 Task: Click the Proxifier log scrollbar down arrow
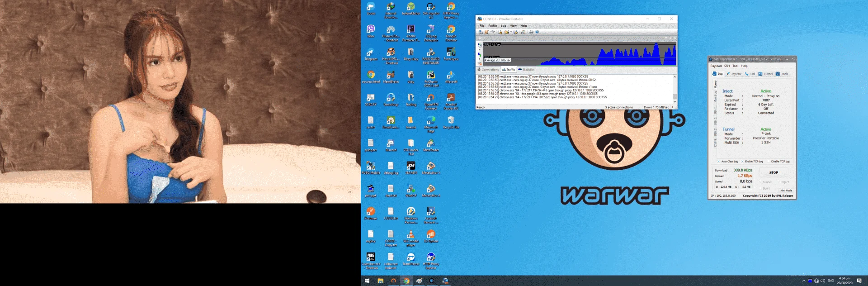tap(675, 102)
